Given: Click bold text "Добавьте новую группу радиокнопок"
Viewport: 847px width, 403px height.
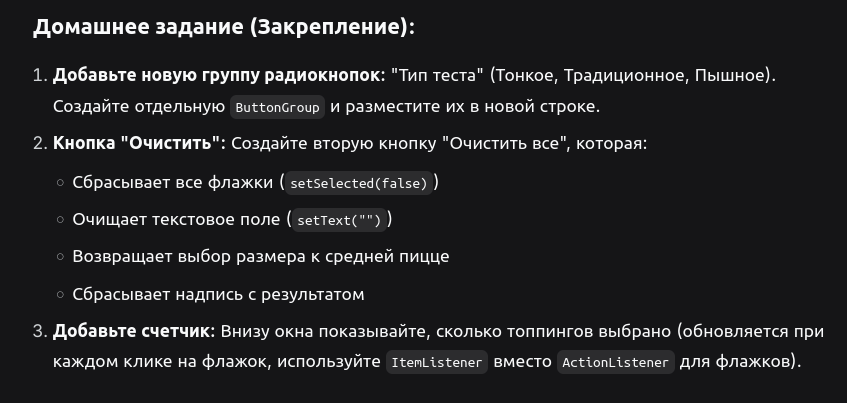Looking at the screenshot, I should [218, 76].
